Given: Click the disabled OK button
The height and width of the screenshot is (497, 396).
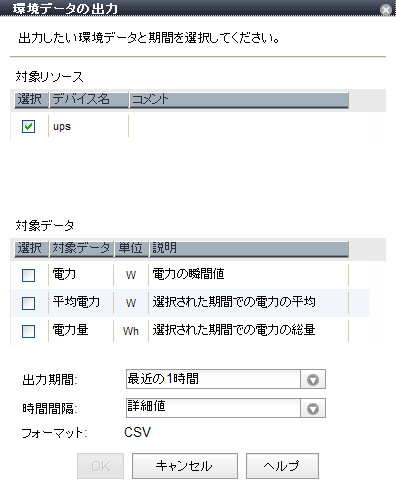Looking at the screenshot, I should coord(100,466).
